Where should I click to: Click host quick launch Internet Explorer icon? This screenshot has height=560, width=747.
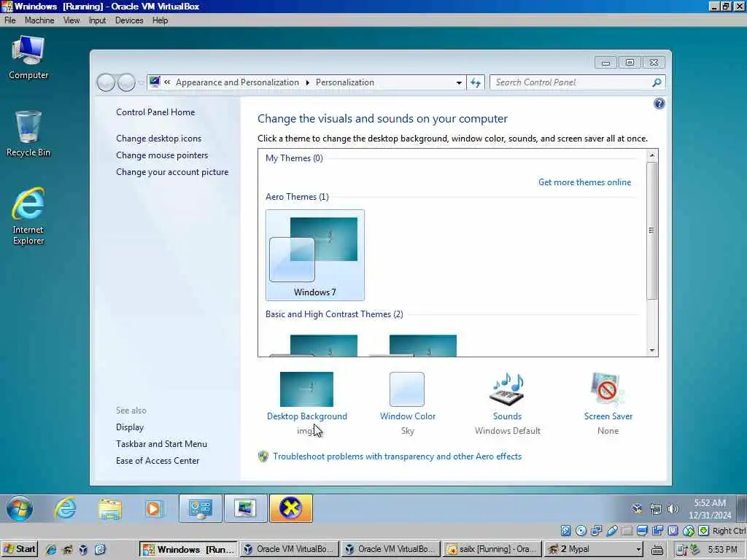click(50, 550)
